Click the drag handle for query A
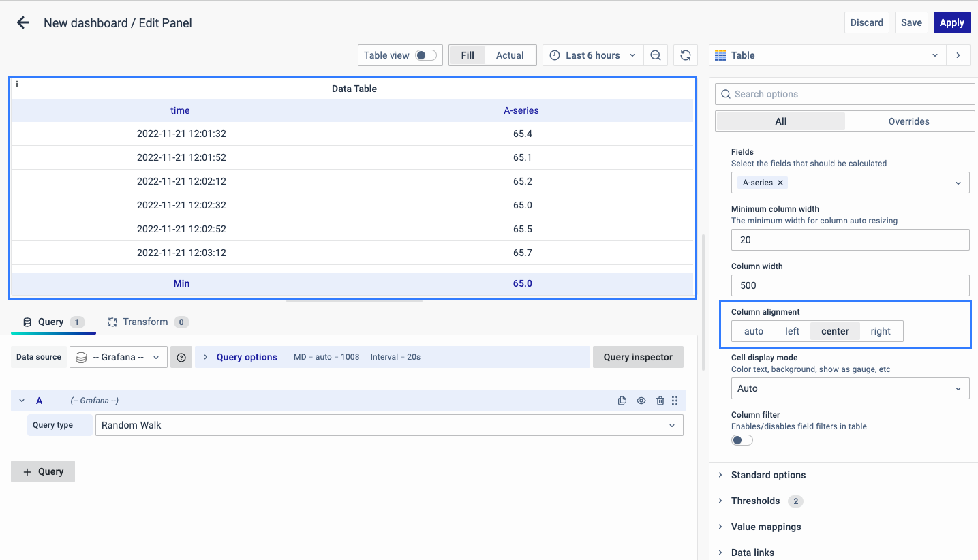This screenshot has width=978, height=560. click(x=675, y=401)
